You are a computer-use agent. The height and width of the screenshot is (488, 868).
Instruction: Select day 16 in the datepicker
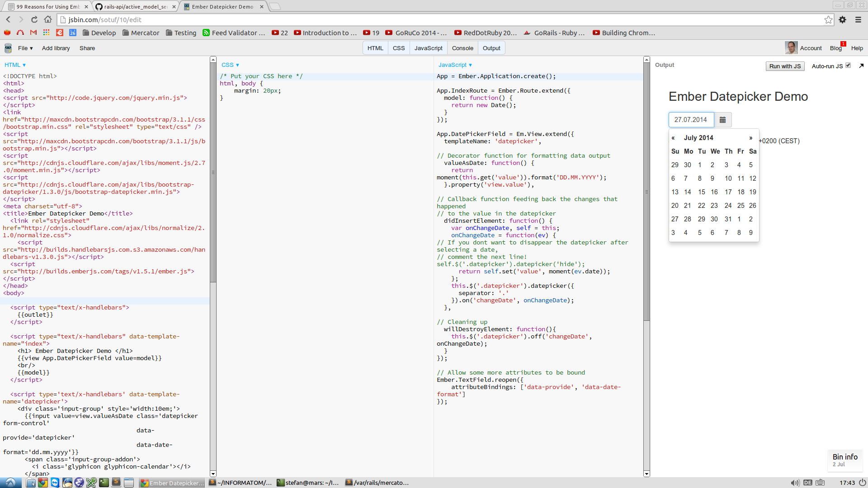coord(714,192)
